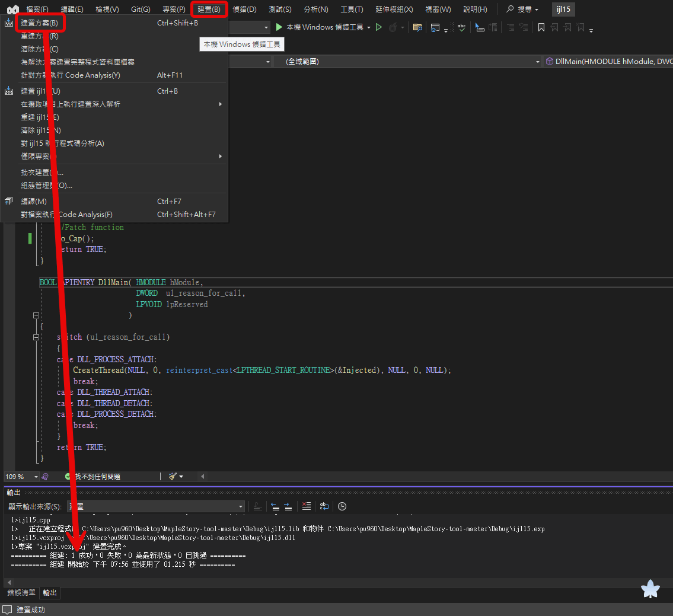This screenshot has width=673, height=616.
Task: Open the find in files folder icon
Action: (x=417, y=27)
